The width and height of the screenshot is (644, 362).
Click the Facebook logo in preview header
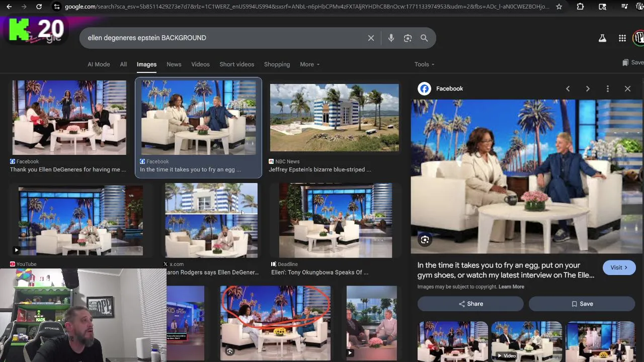(x=424, y=88)
